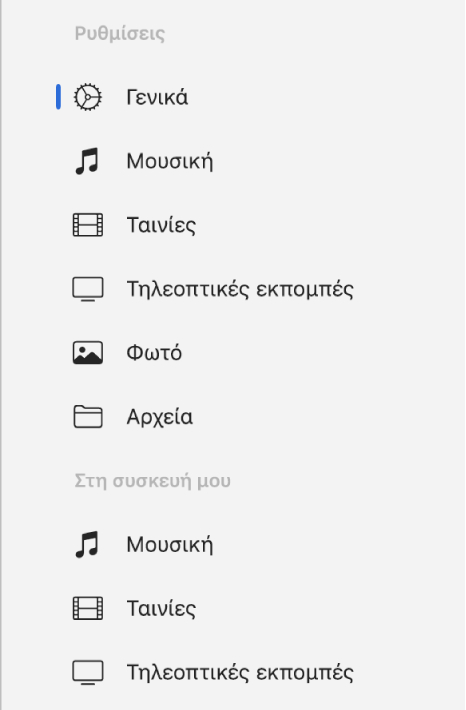Click the gear icon next to Γενικά
The height and width of the screenshot is (710, 466).
88,97
